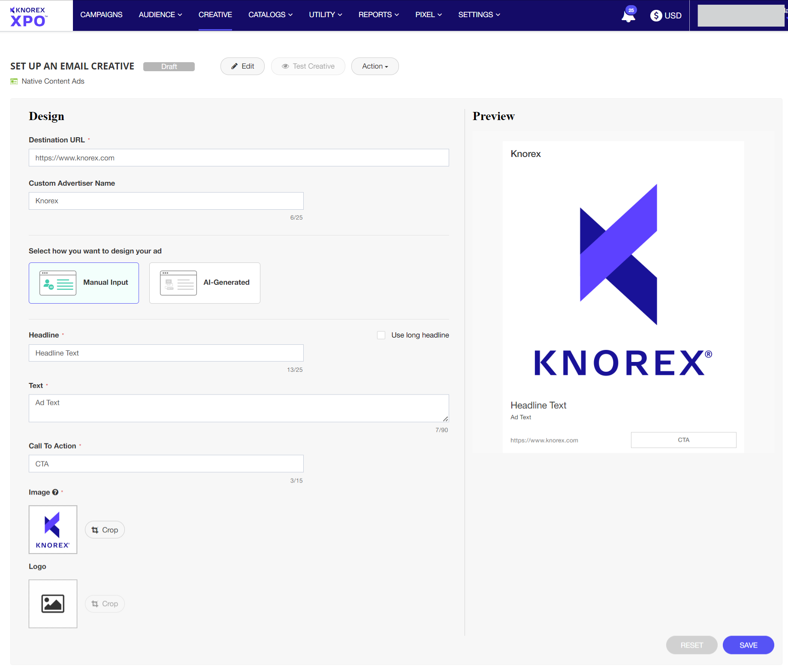Viewport: 788px width, 672px height.
Task: Enable the Use long headline checkbox
Action: (381, 335)
